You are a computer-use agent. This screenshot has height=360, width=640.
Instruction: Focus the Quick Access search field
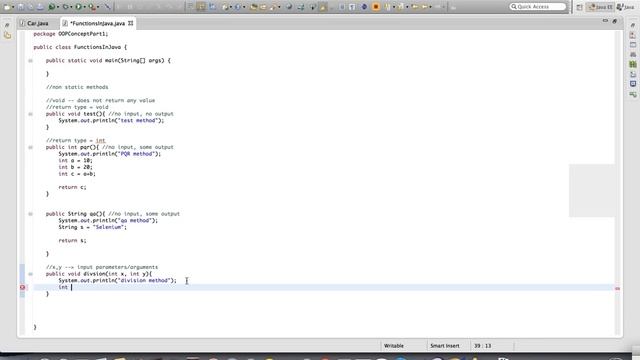pos(538,7)
